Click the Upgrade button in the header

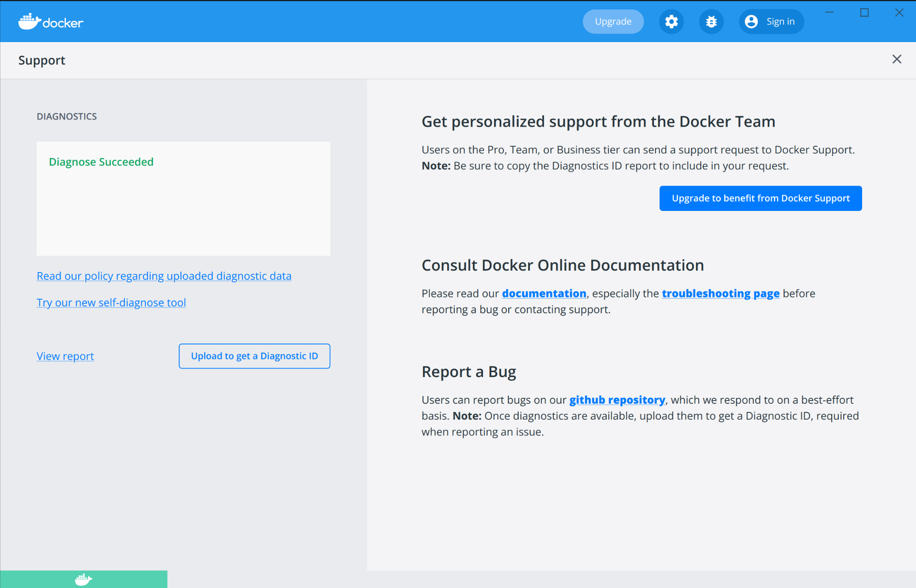[613, 21]
